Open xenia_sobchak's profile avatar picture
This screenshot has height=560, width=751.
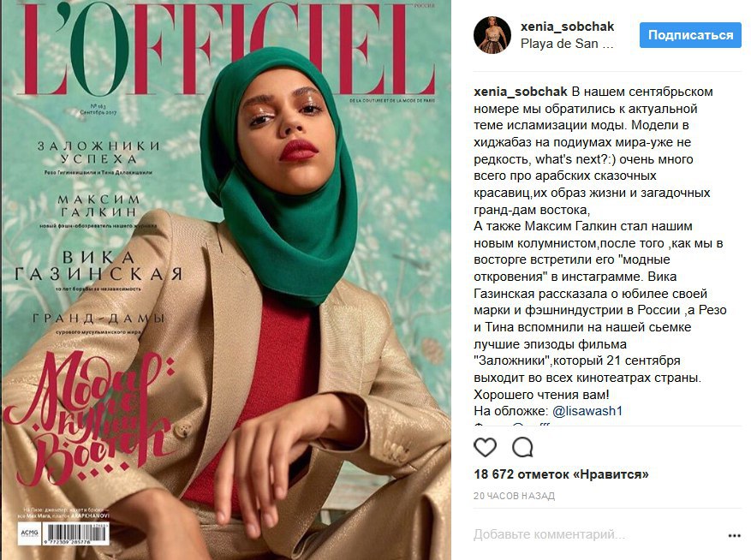tap(492, 35)
